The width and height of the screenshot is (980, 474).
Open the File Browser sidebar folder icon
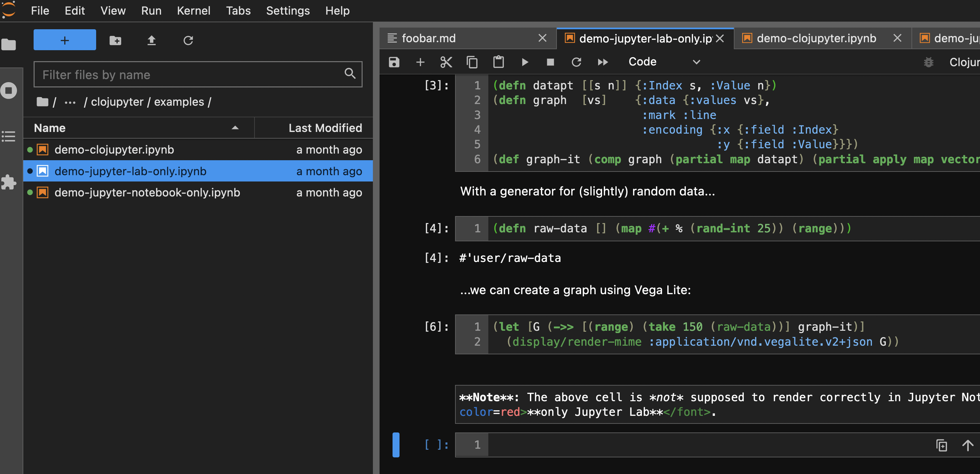9,45
